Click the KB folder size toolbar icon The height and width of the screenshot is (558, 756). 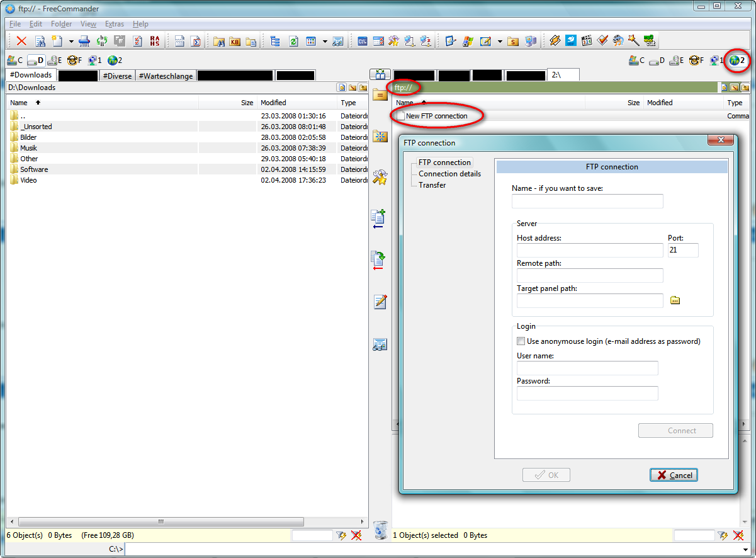pos(235,42)
